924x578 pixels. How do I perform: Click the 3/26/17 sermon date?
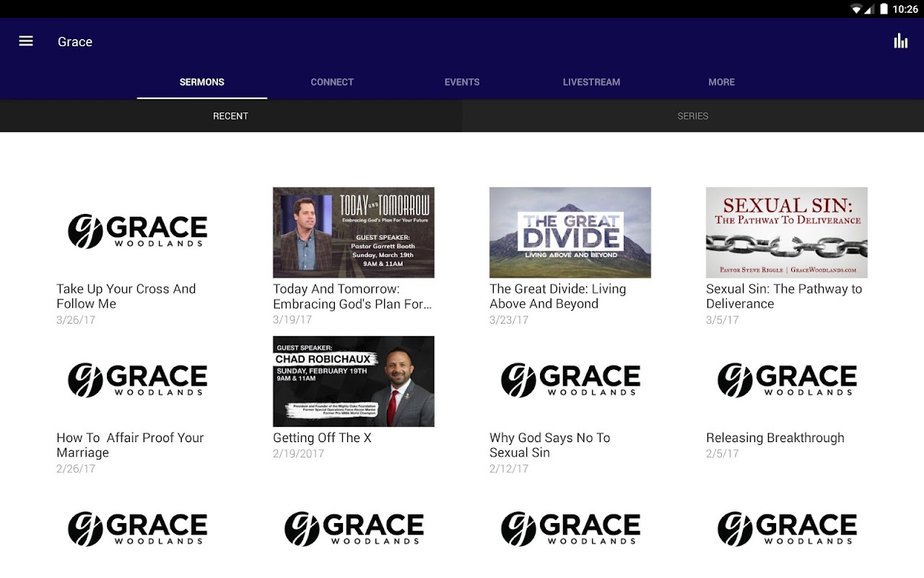[x=76, y=320]
